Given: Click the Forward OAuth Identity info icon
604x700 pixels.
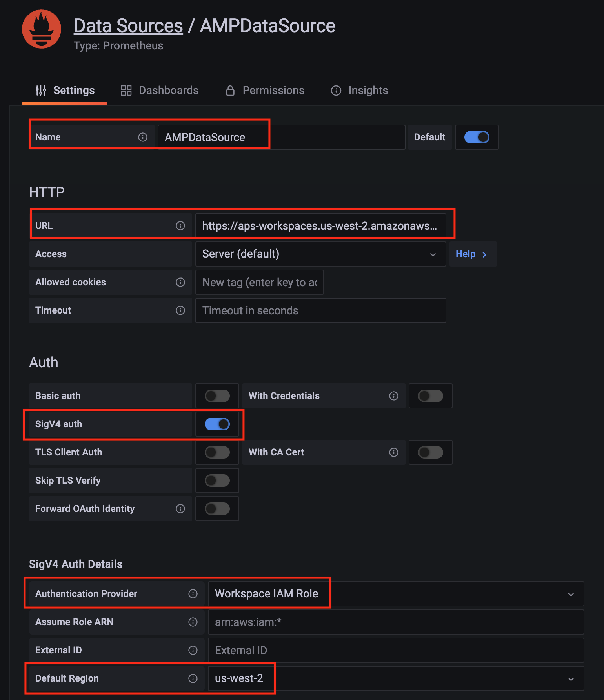Looking at the screenshot, I should pyautogui.click(x=180, y=509).
